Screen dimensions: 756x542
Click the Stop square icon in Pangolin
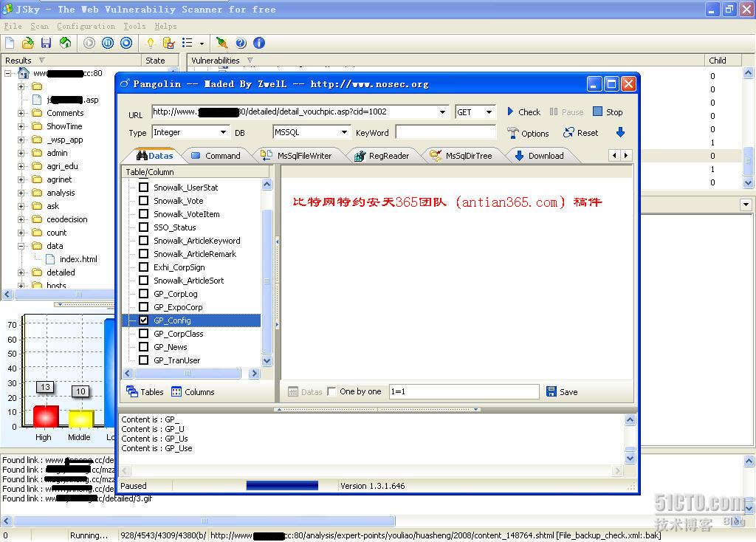point(597,112)
